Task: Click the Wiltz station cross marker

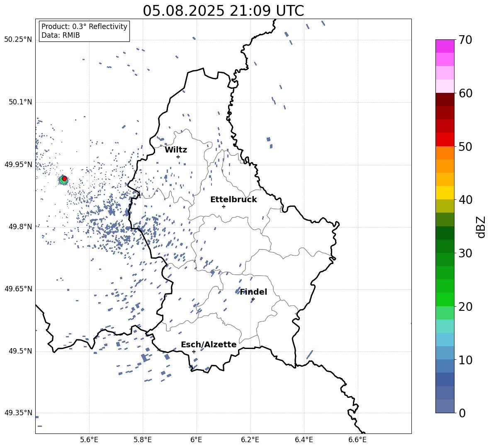Action: 178,157
